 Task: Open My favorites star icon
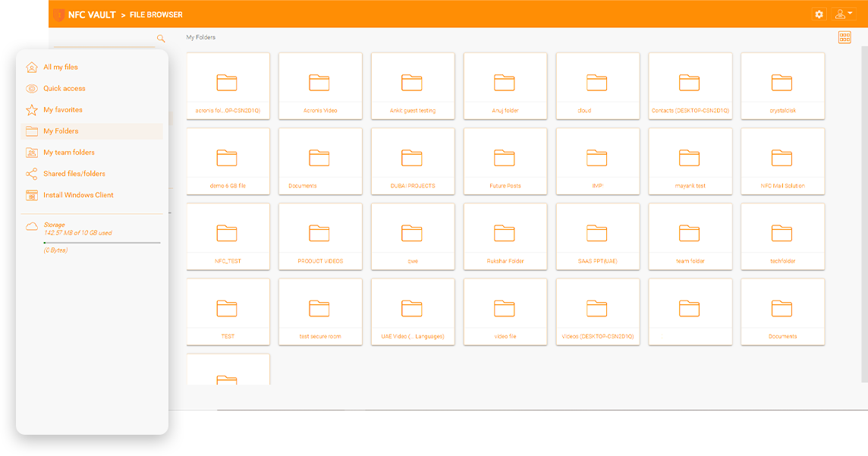click(30, 109)
